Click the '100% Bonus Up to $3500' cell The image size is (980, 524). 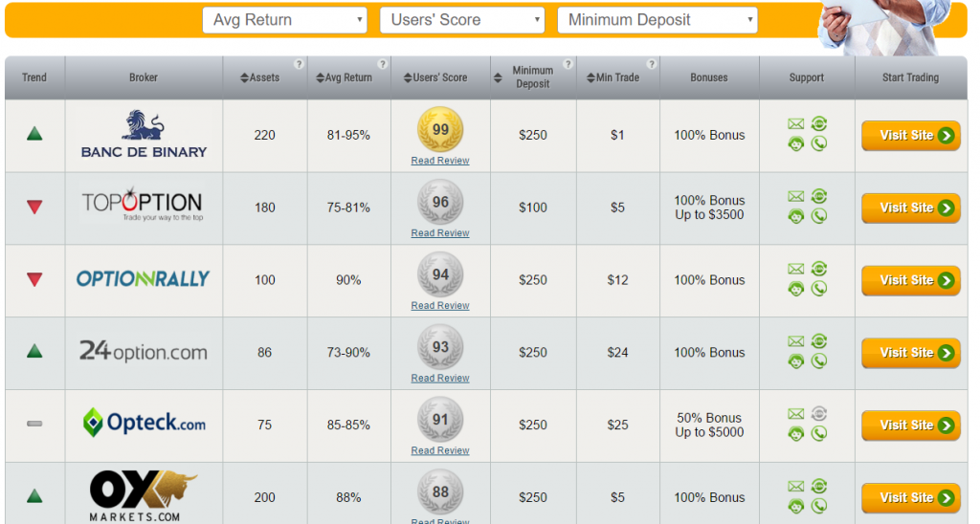[709, 207]
